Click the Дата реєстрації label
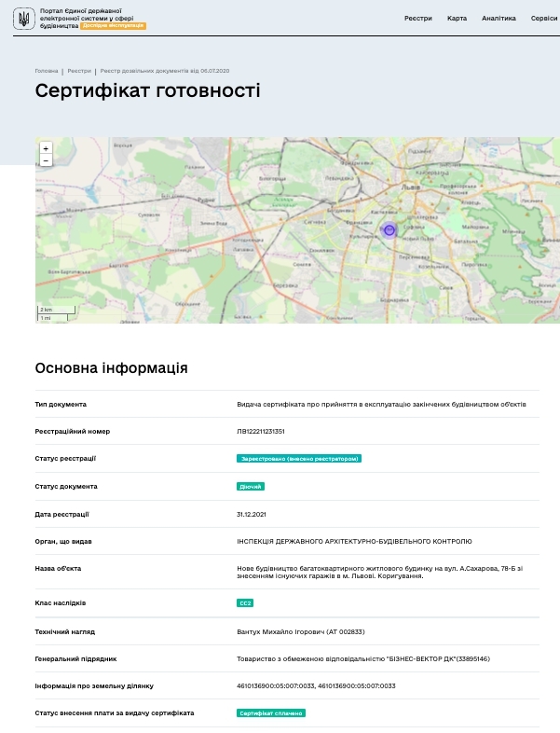 [x=62, y=514]
